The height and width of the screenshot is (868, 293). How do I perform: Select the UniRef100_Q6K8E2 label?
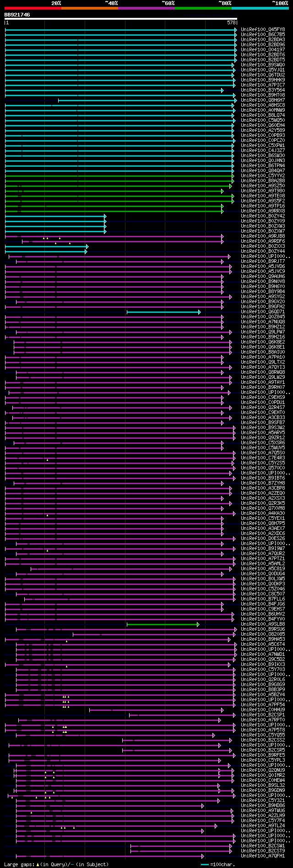[x=263, y=342]
